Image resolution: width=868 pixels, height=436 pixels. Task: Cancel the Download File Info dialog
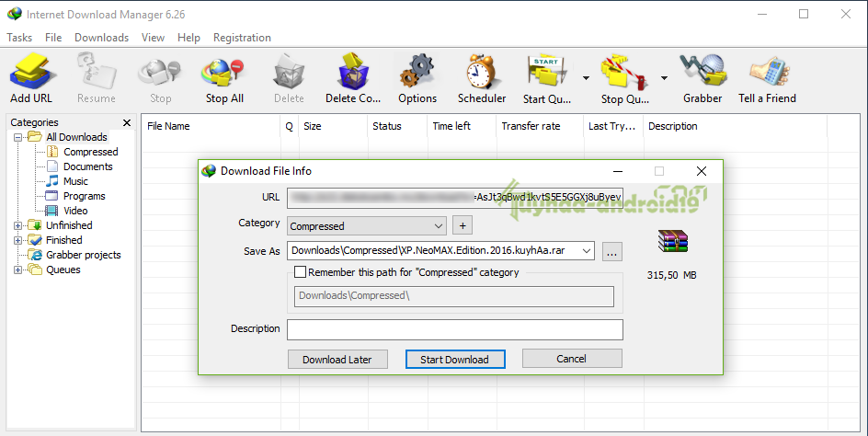(572, 359)
